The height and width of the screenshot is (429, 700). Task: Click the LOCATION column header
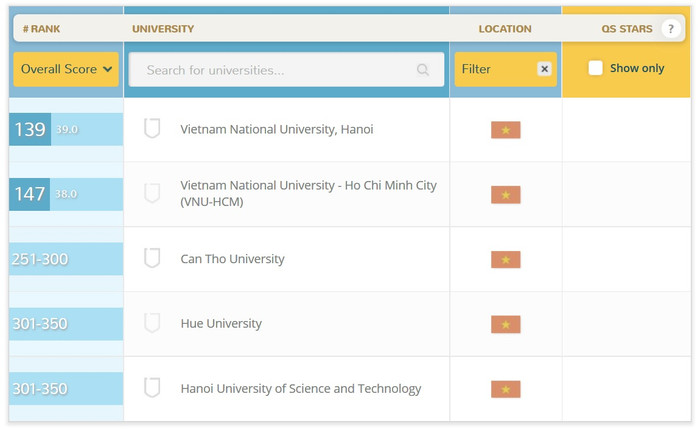(x=505, y=29)
